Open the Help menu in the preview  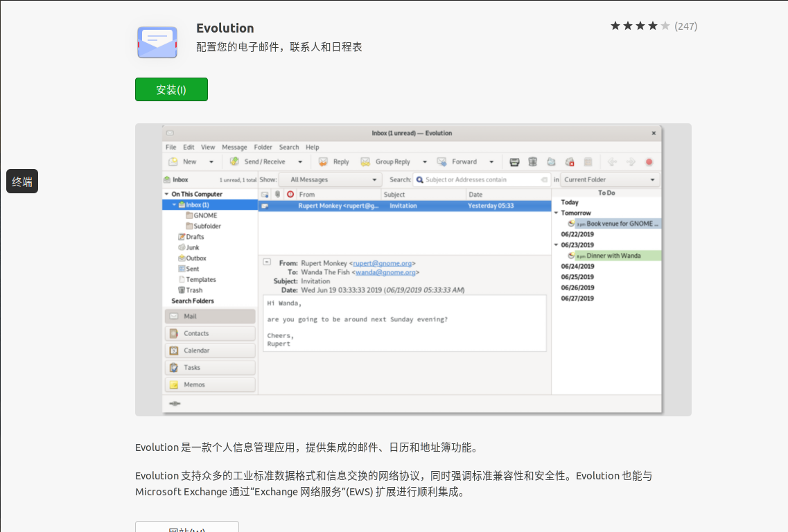point(313,147)
